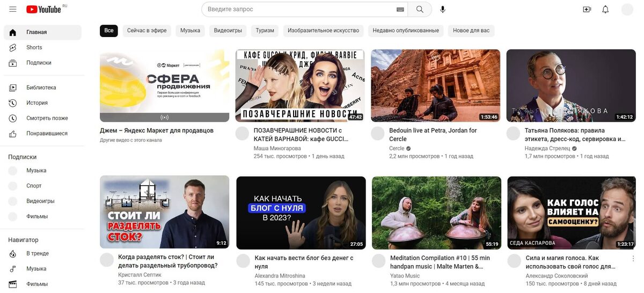The image size is (644, 293).
Task: Open title Джем – Яндекс Маркет для продавцов
Action: coord(157,130)
